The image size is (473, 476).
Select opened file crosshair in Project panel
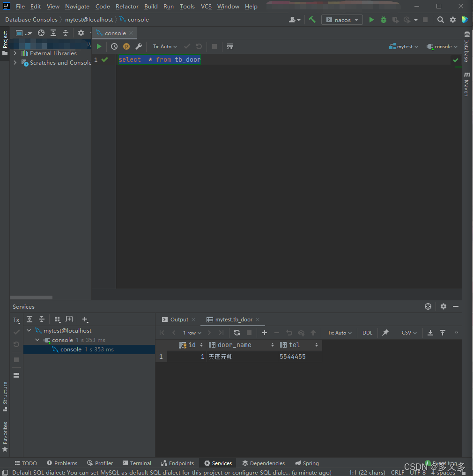(x=41, y=33)
